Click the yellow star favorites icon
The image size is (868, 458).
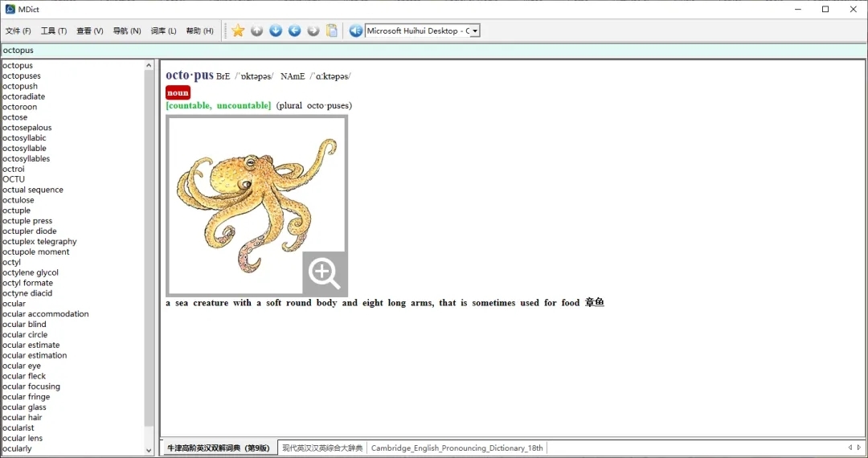click(x=238, y=31)
